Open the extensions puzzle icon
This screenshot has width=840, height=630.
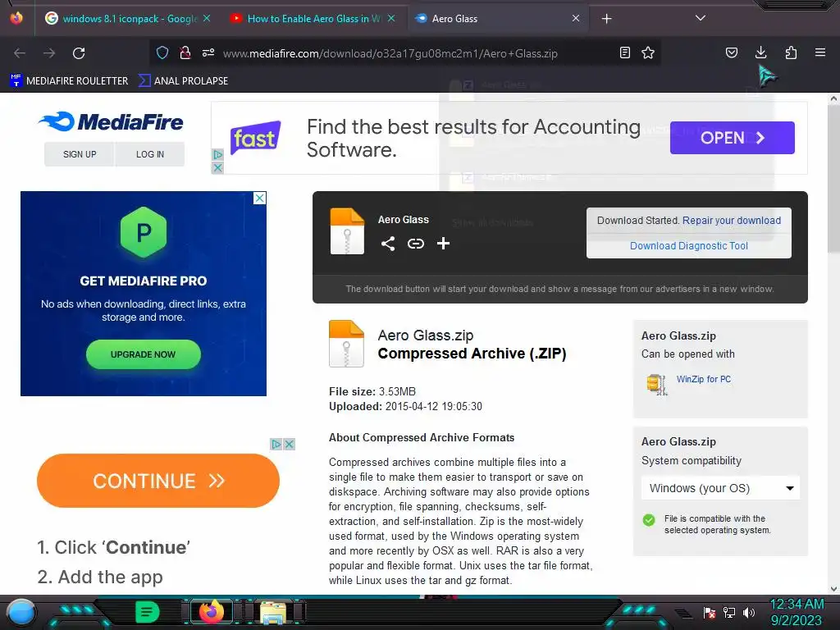tap(791, 52)
